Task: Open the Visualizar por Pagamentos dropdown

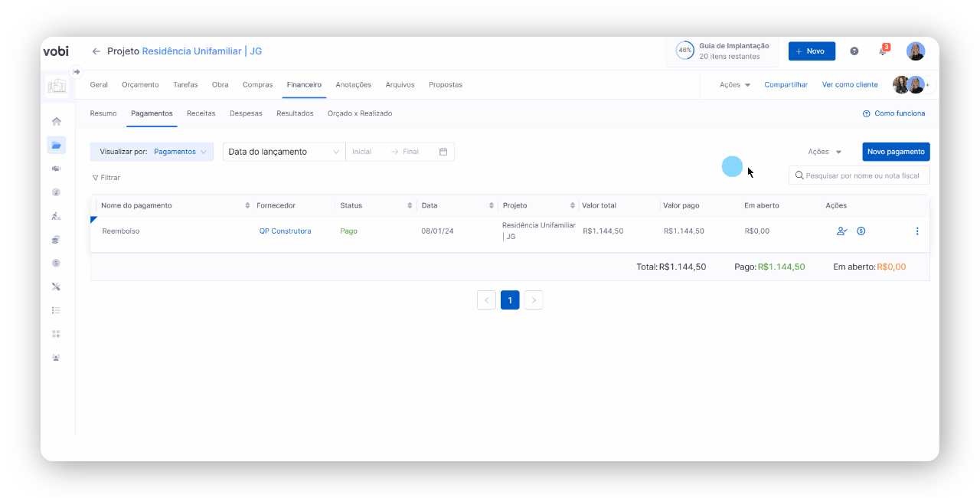Action: coord(152,152)
